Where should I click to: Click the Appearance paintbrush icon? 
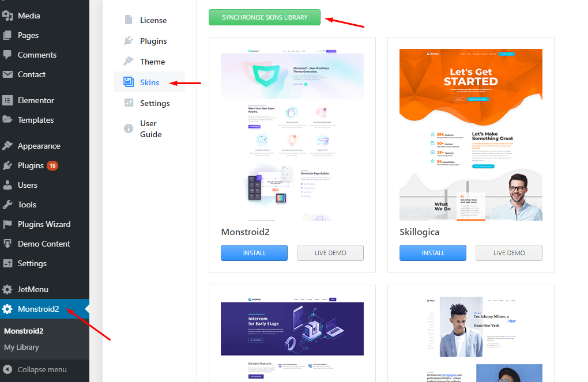[7, 146]
